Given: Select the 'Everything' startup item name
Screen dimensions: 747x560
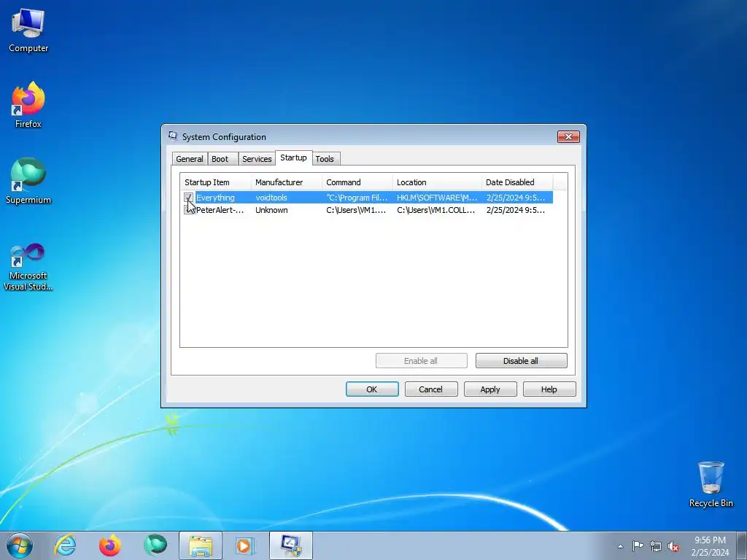Looking at the screenshot, I should click(215, 198).
